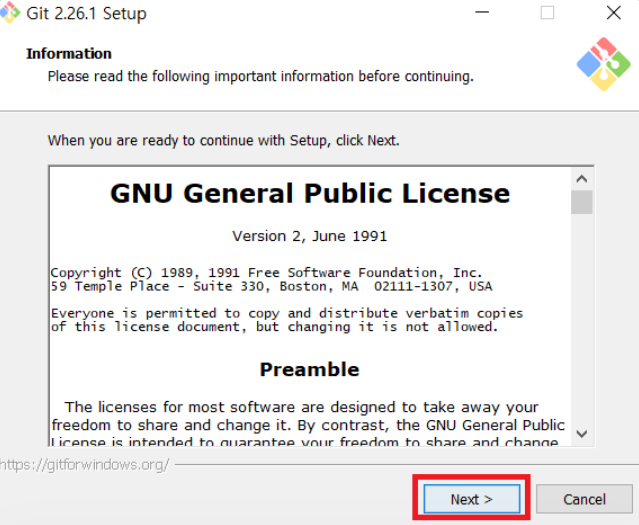Click the Copyright (C) 1989, 1991 line
This screenshot has width=639, height=525.
tap(267, 272)
